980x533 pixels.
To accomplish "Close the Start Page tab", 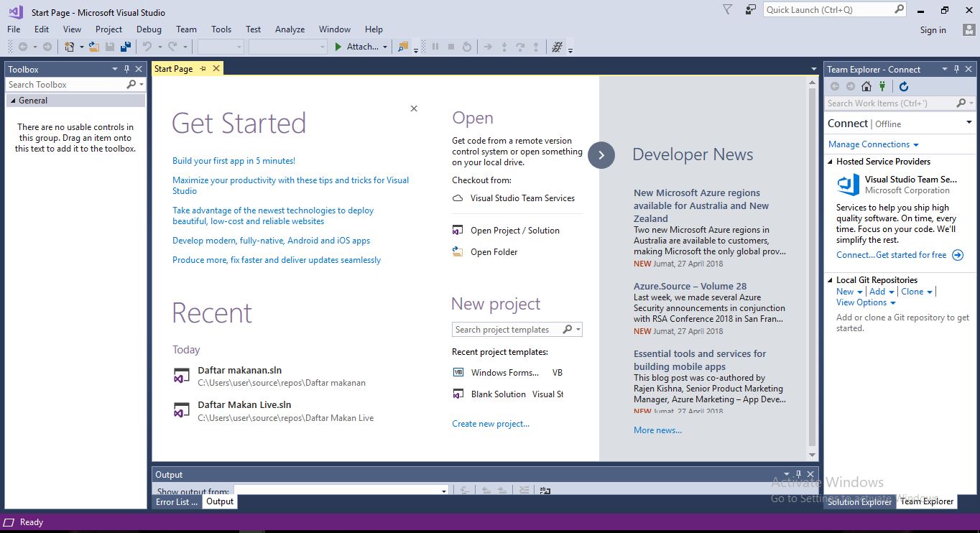I will click(216, 68).
